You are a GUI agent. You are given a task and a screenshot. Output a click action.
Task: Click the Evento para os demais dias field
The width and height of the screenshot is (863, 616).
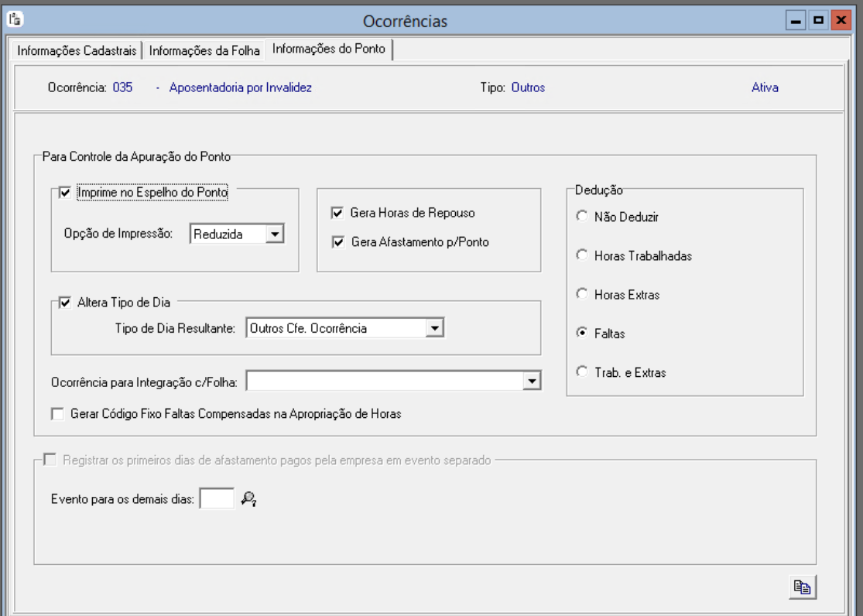click(x=217, y=498)
